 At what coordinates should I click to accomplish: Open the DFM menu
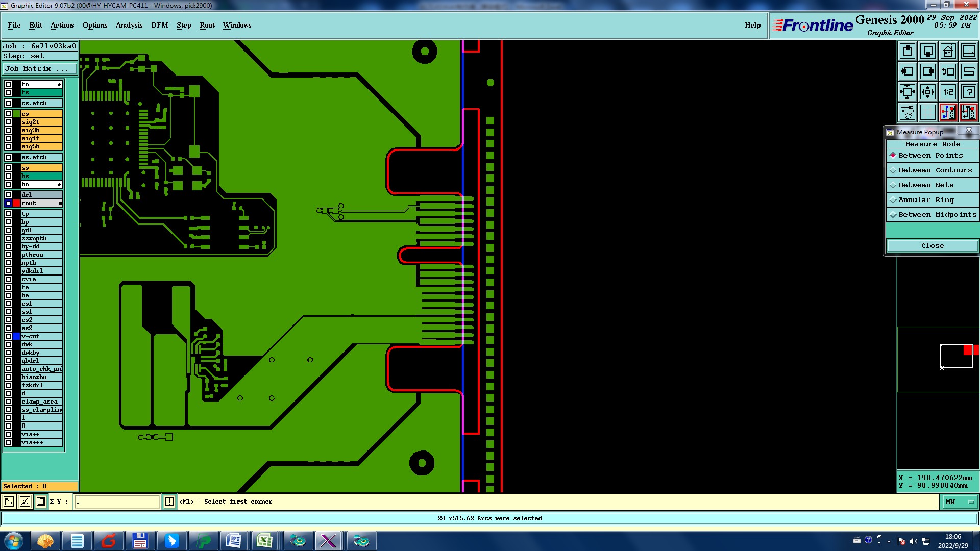(x=159, y=25)
